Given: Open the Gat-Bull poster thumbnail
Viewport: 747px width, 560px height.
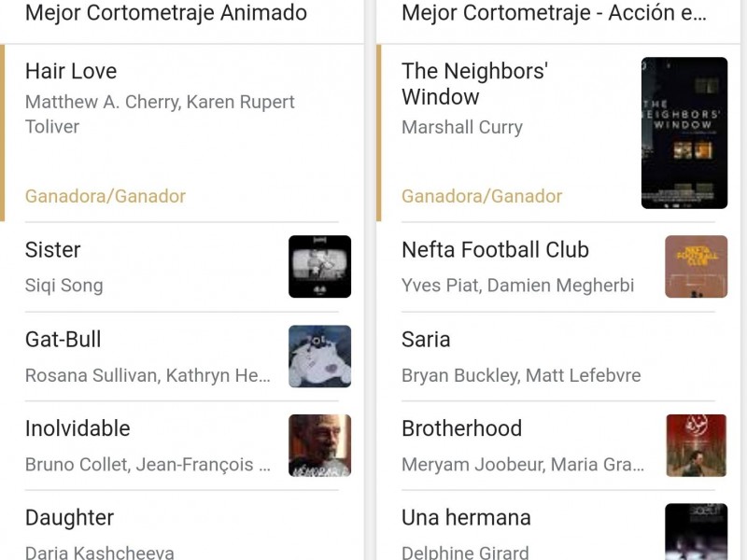Looking at the screenshot, I should [x=319, y=356].
